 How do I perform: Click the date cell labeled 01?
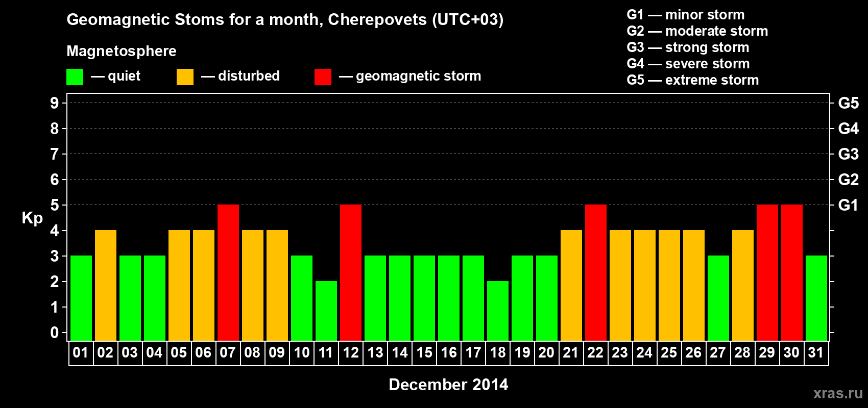tap(81, 353)
